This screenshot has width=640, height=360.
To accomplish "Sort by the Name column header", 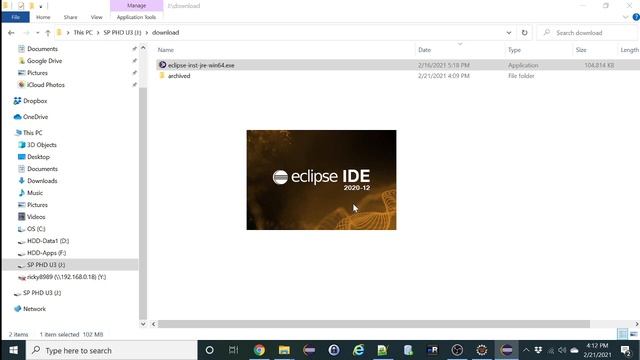I will 166,50.
